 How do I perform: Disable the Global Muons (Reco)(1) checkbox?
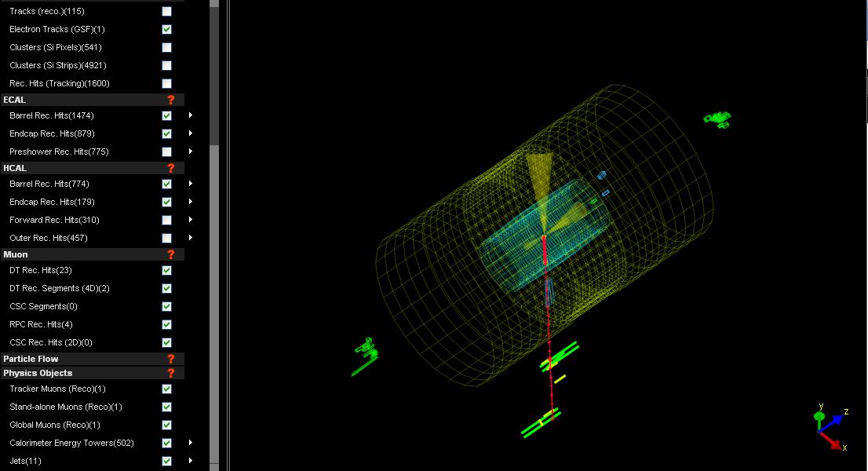(166, 425)
